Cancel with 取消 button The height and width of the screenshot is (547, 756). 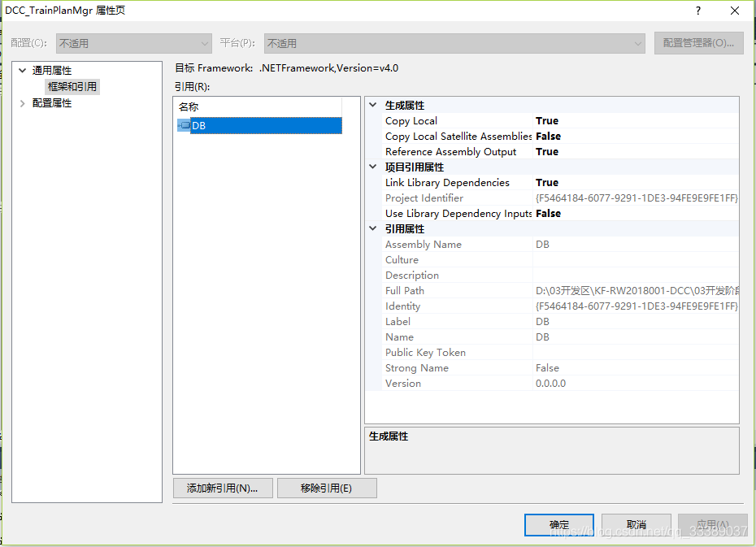tap(636, 524)
